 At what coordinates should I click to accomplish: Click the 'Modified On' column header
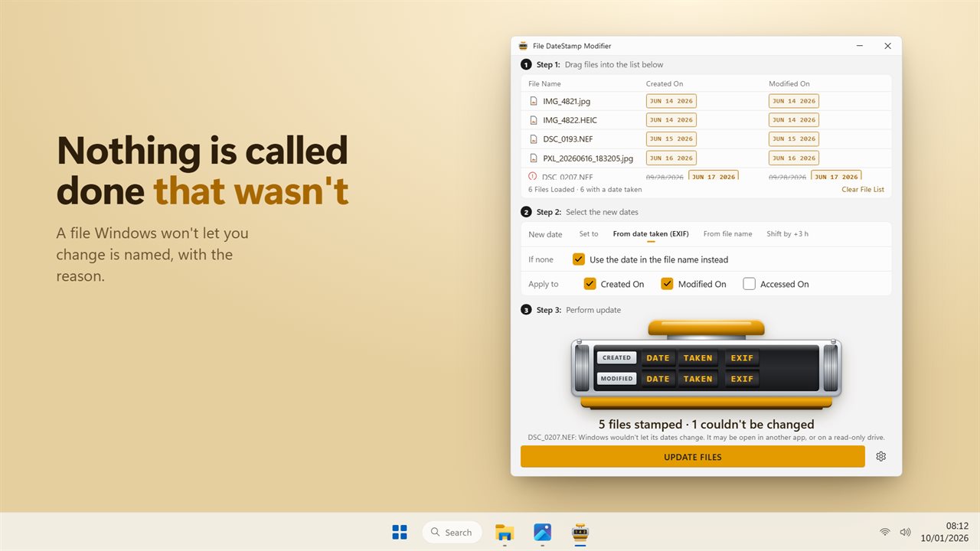(x=789, y=84)
